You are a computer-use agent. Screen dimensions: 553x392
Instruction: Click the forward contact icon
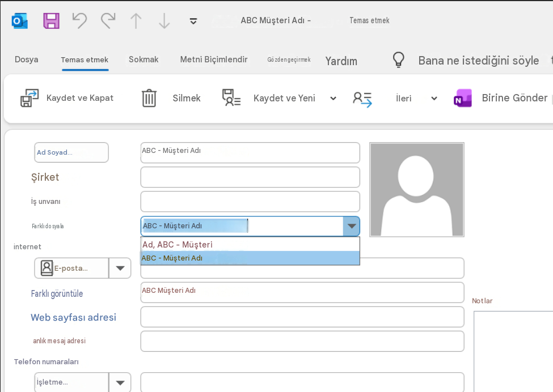362,99
